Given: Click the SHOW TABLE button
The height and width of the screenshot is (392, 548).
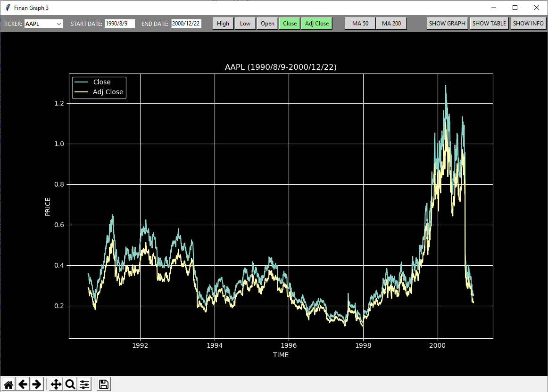Looking at the screenshot, I should [489, 24].
